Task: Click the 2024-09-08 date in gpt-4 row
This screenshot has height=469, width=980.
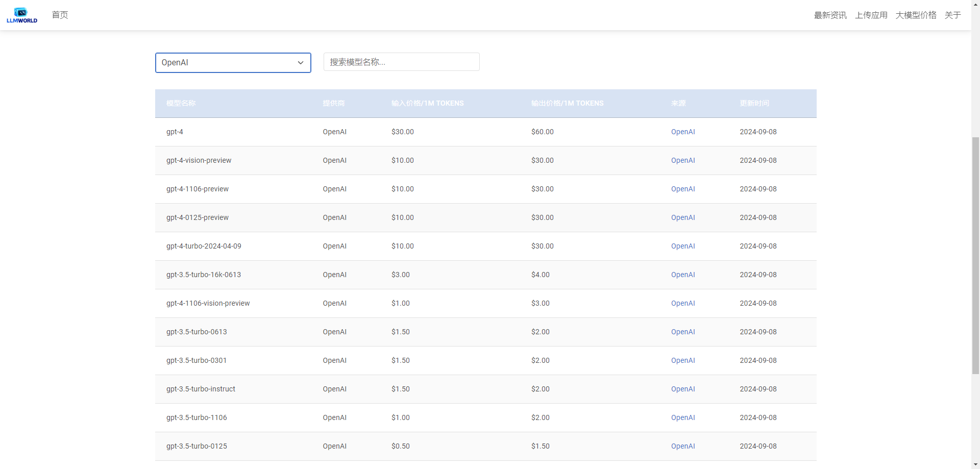Action: [x=758, y=132]
